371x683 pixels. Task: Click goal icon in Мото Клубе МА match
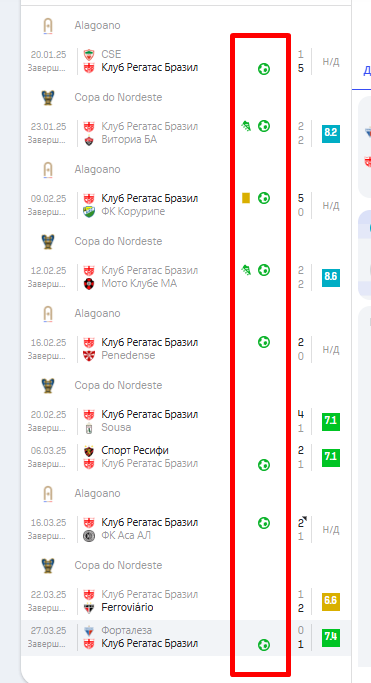click(263, 270)
